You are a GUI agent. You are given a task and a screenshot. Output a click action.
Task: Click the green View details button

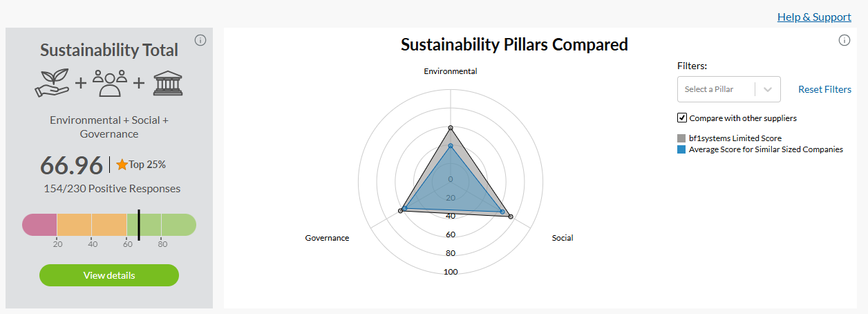tap(109, 275)
